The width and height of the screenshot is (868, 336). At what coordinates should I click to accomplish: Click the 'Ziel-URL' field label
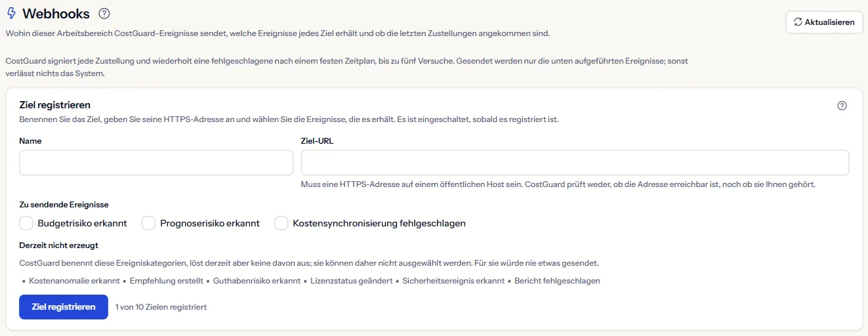coord(317,140)
